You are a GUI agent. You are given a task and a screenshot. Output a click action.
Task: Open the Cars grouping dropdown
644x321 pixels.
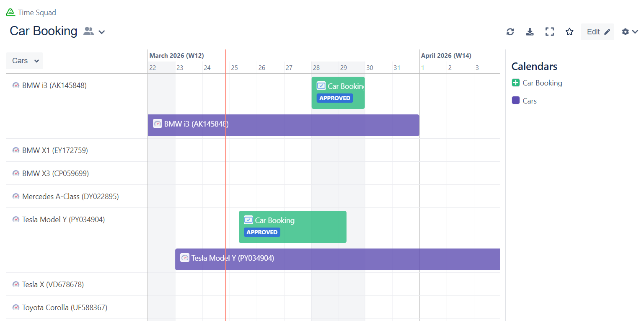tap(25, 61)
